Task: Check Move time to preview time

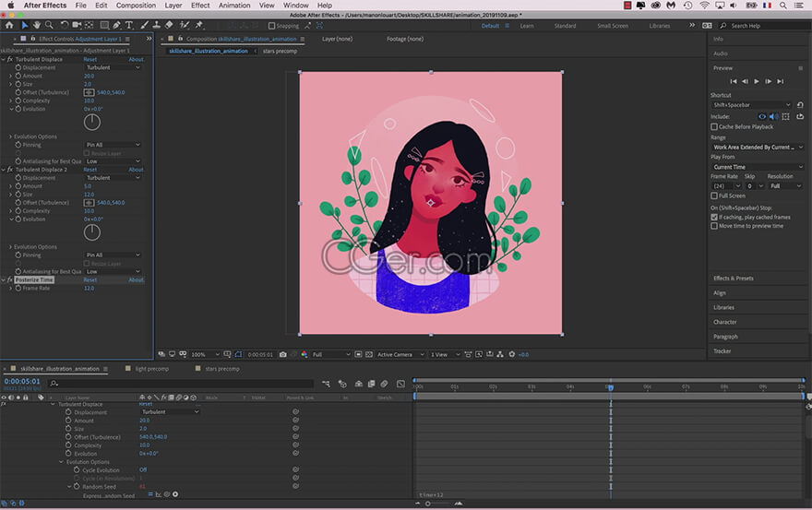Action: coord(714,226)
